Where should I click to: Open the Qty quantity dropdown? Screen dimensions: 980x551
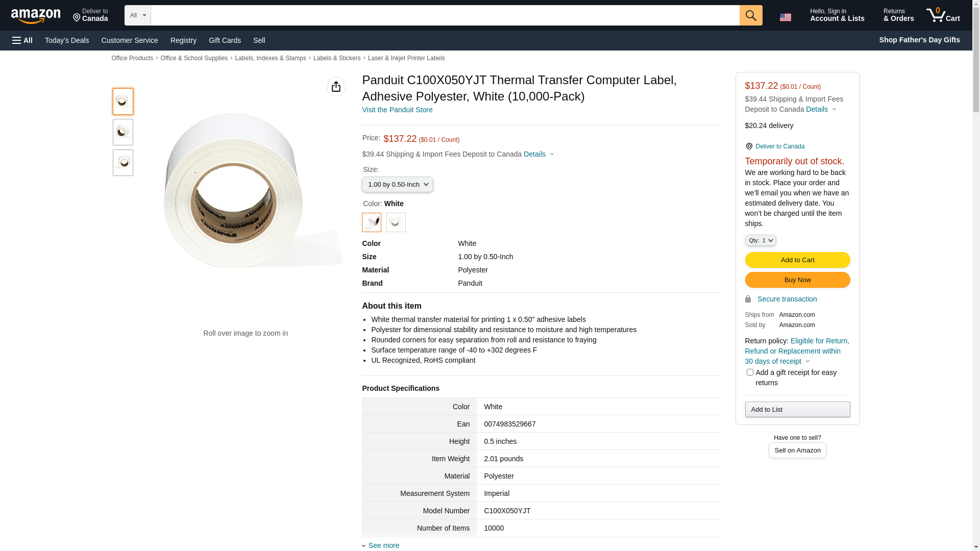(x=760, y=240)
